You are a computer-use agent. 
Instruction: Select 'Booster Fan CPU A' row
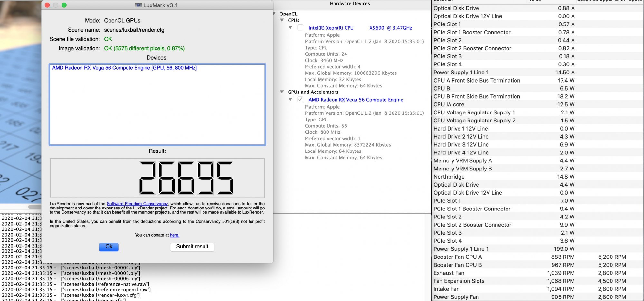pyautogui.click(x=537, y=257)
